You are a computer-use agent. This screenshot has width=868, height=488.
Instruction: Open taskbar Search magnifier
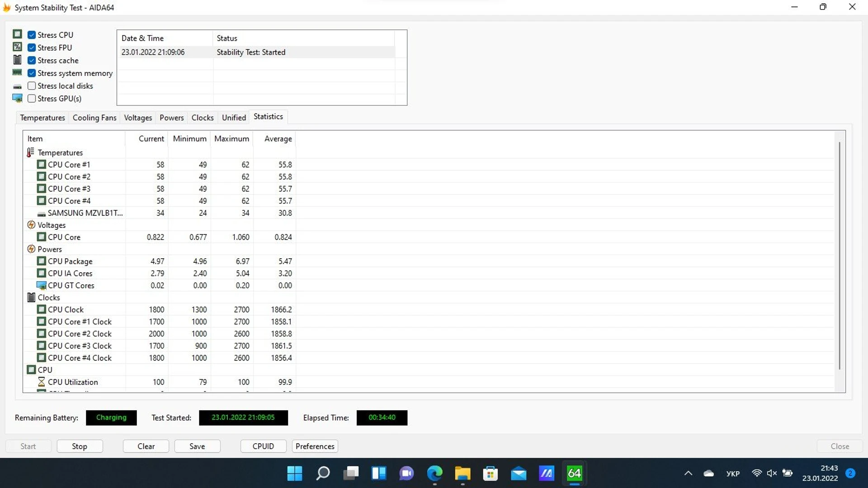coord(323,474)
